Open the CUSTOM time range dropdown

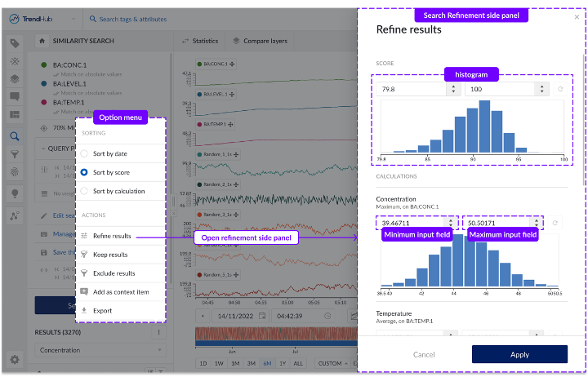(333, 363)
